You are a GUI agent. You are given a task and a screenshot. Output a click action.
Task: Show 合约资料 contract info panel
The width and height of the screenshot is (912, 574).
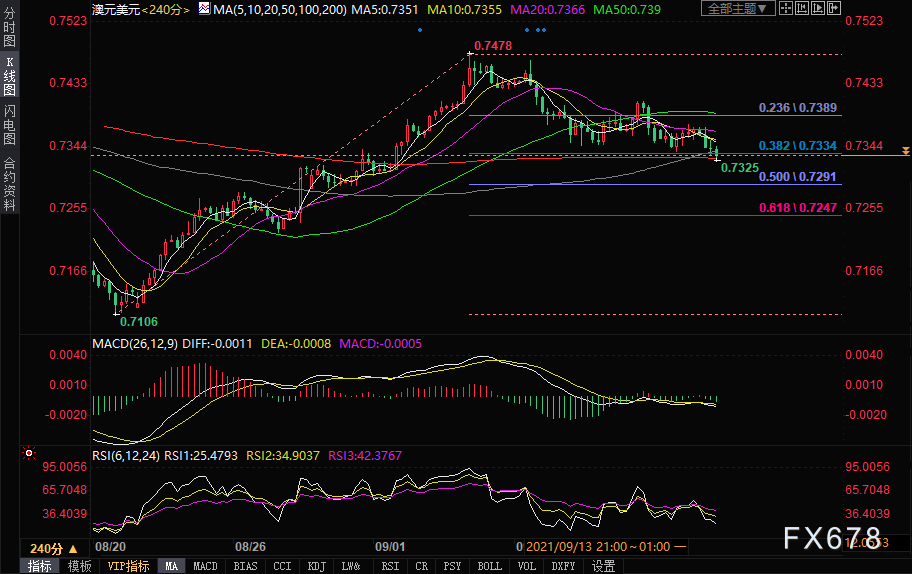9,183
